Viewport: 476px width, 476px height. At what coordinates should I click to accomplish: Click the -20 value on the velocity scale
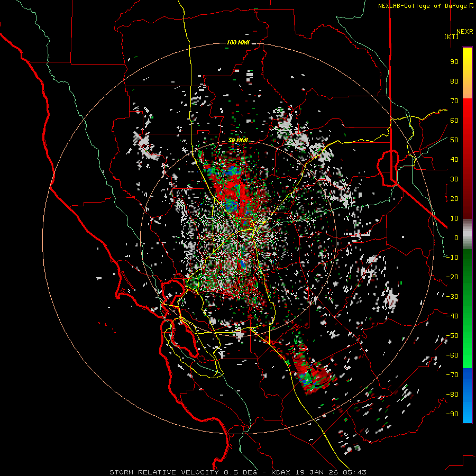[452, 277]
